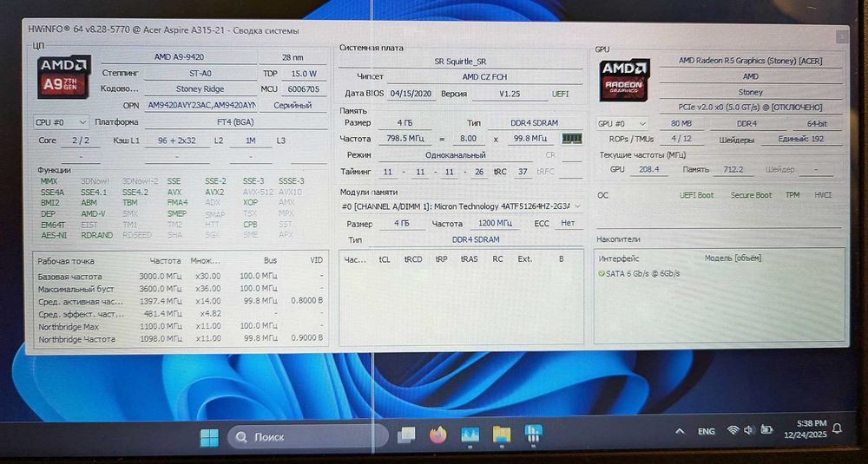Click the tRC timing value 37

coord(522,172)
